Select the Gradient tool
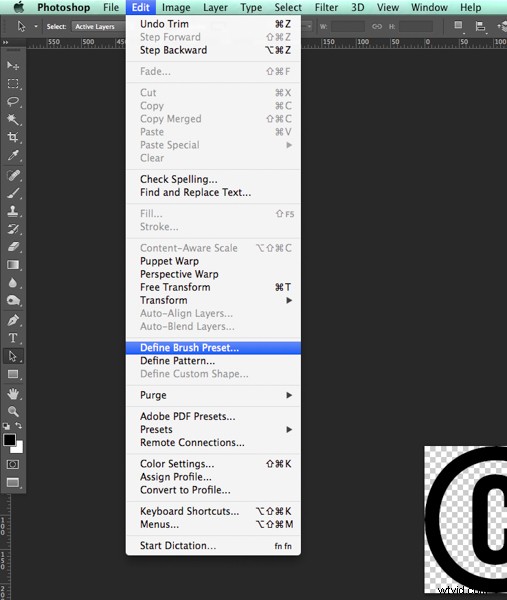Image resolution: width=507 pixels, height=600 pixels. 13,265
